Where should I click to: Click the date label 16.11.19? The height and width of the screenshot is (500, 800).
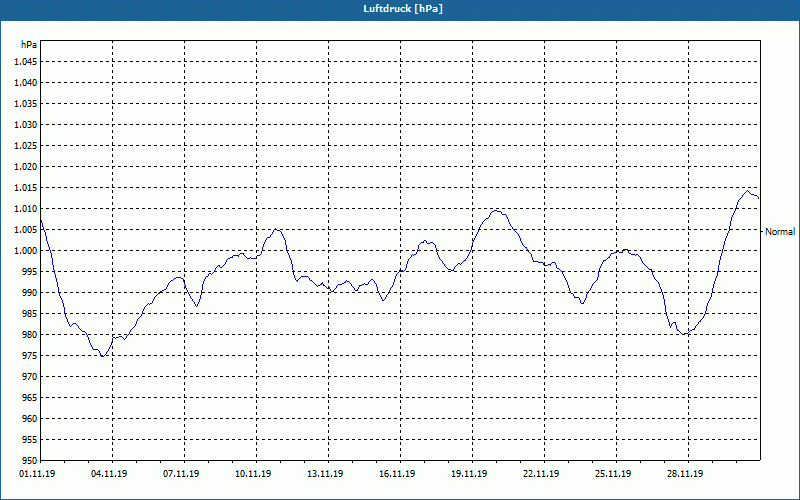tap(397, 474)
